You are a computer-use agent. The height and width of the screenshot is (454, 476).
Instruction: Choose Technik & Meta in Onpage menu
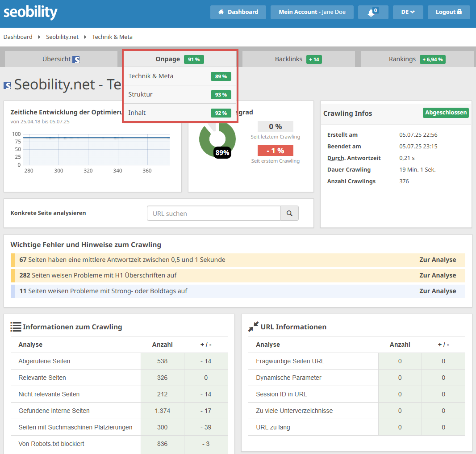[180, 76]
